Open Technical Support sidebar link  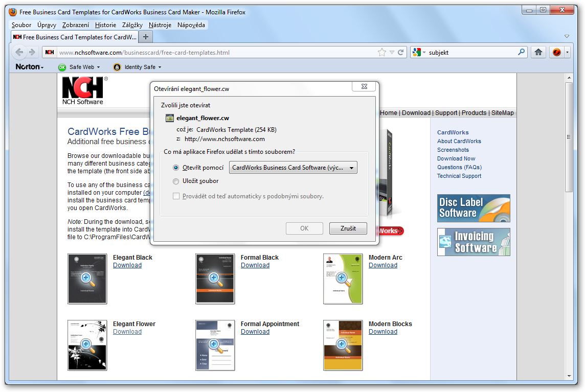[459, 176]
